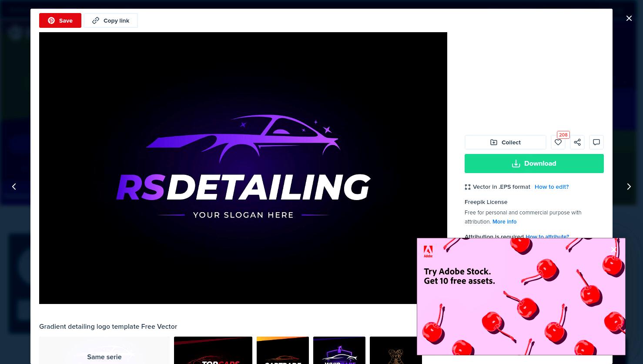
Task: Click the main RS Detailing preview image
Action: point(243,168)
